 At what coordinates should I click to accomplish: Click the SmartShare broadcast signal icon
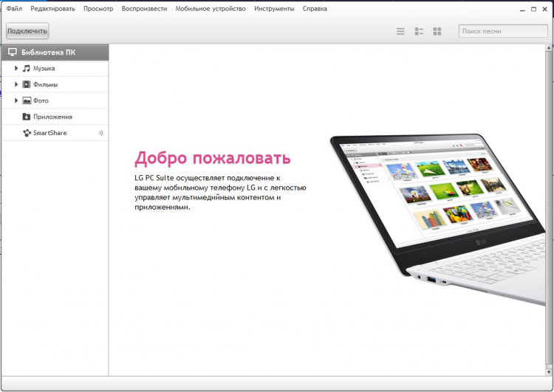pos(100,133)
